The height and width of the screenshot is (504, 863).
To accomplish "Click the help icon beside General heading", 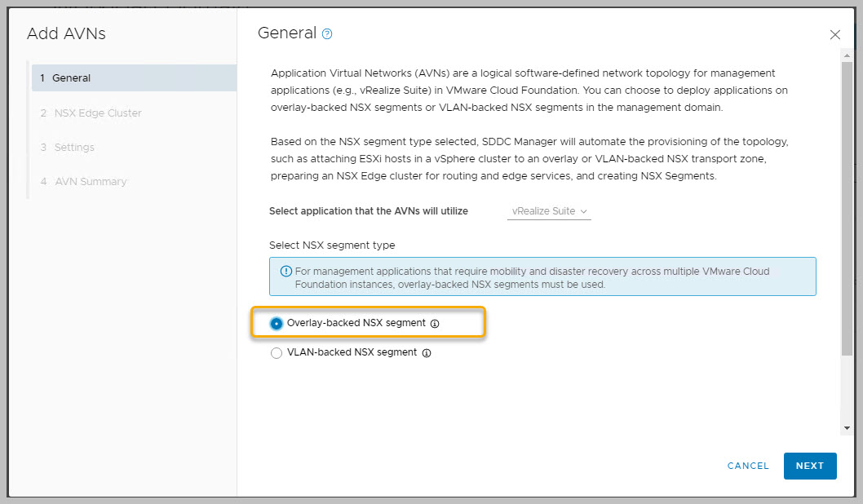I will [327, 34].
